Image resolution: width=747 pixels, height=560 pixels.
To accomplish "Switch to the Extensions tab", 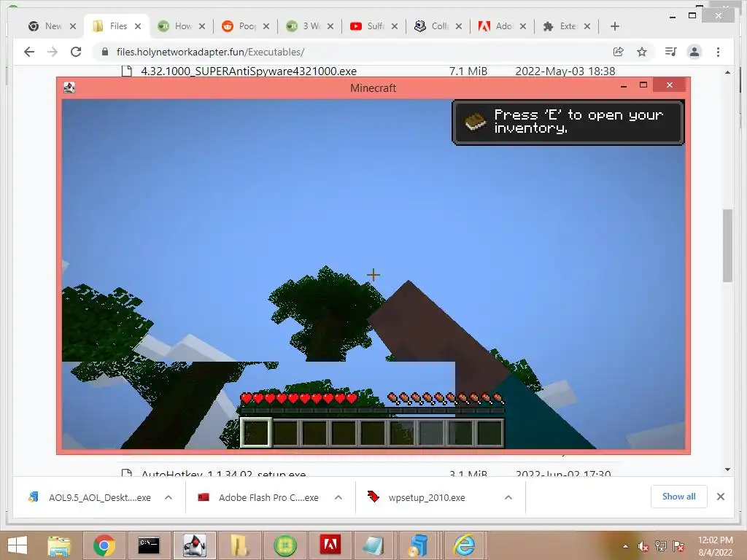I will click(568, 26).
